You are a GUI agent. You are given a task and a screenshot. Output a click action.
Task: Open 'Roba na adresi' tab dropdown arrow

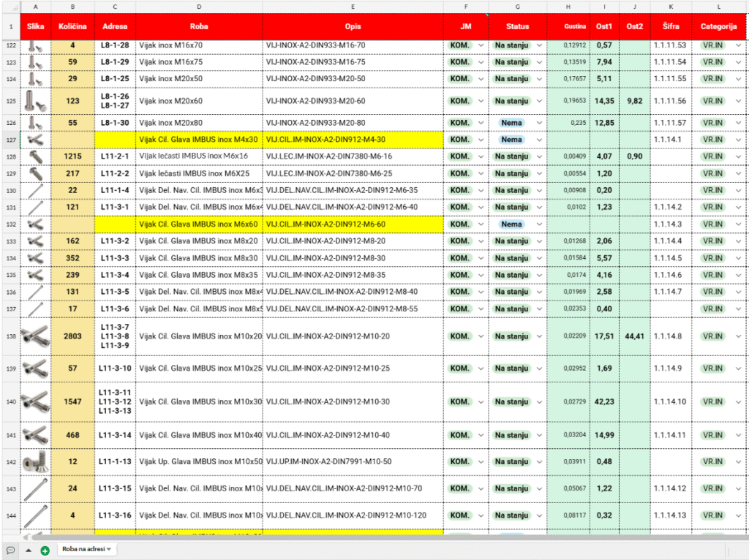pyautogui.click(x=110, y=549)
